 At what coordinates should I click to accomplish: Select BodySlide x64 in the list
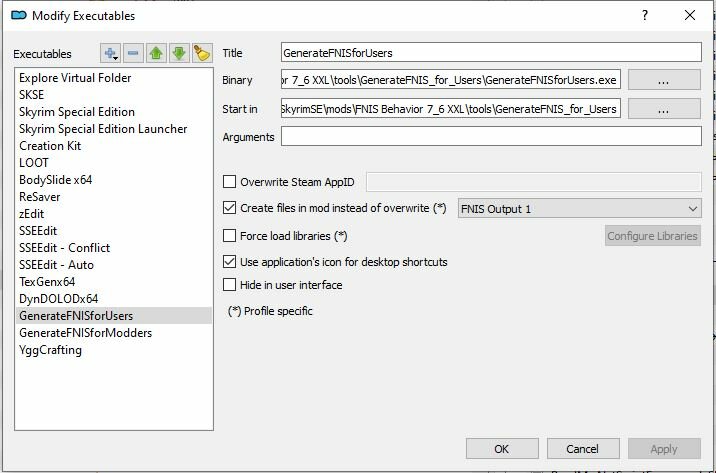pyautogui.click(x=114, y=180)
